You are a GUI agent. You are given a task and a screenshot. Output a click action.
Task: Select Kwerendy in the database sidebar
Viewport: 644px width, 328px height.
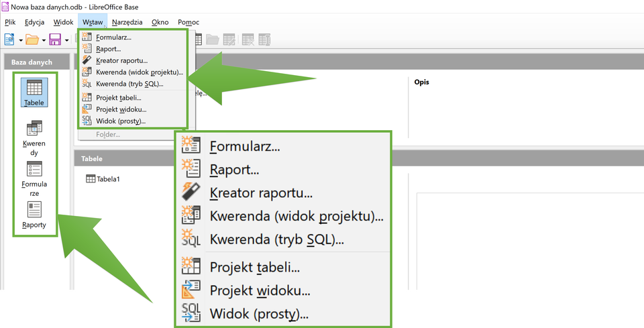click(34, 138)
